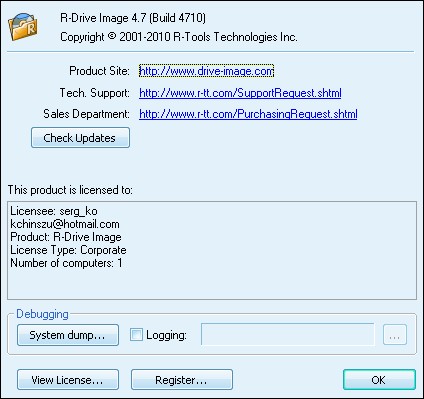Click the Check Updates button
Screen dimensions: 424x399
pos(80,138)
